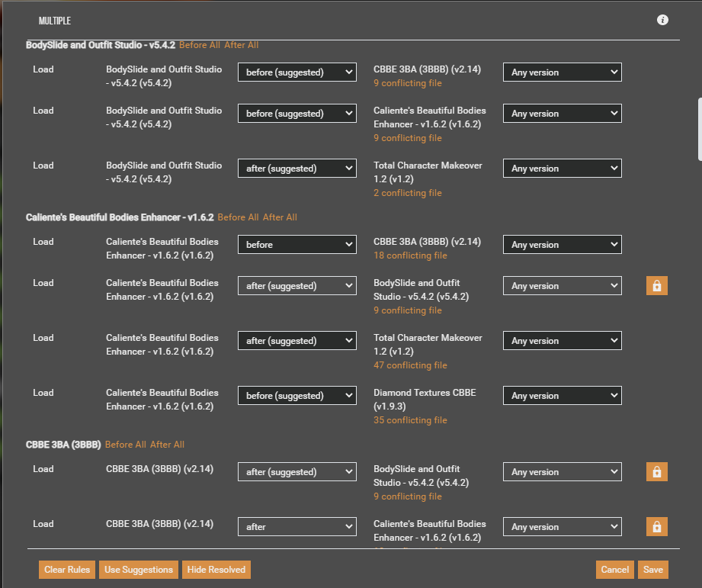Cancel the rules dialog
702x588 pixels.
(x=614, y=570)
